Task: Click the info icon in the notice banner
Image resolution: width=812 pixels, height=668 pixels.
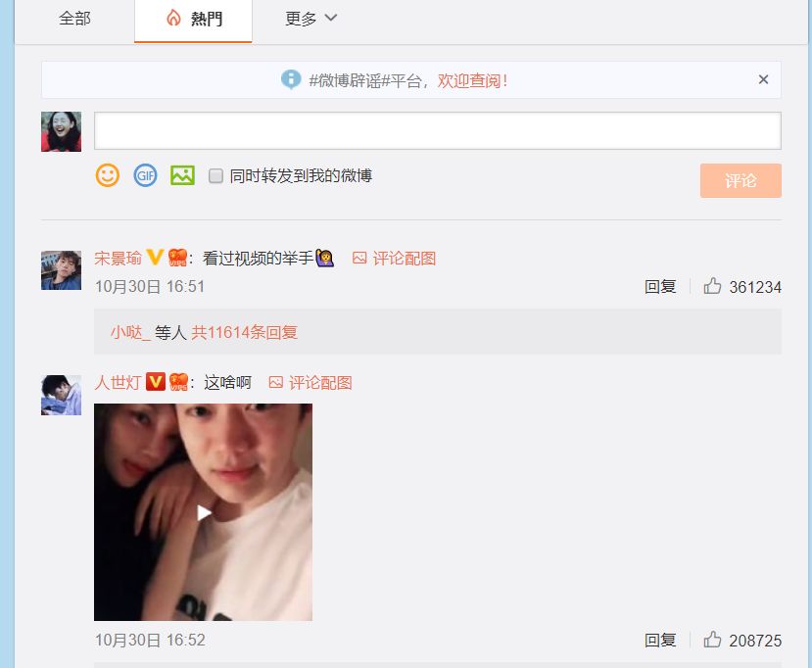Action: [x=291, y=79]
